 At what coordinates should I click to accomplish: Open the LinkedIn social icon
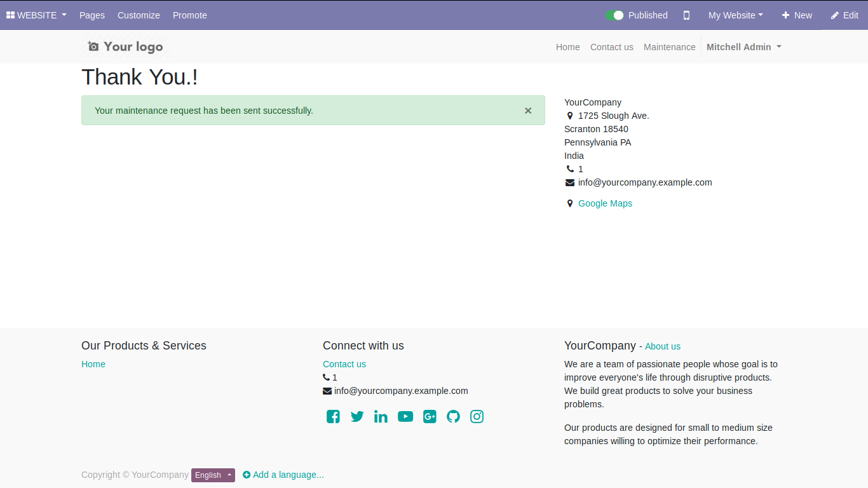point(381,416)
